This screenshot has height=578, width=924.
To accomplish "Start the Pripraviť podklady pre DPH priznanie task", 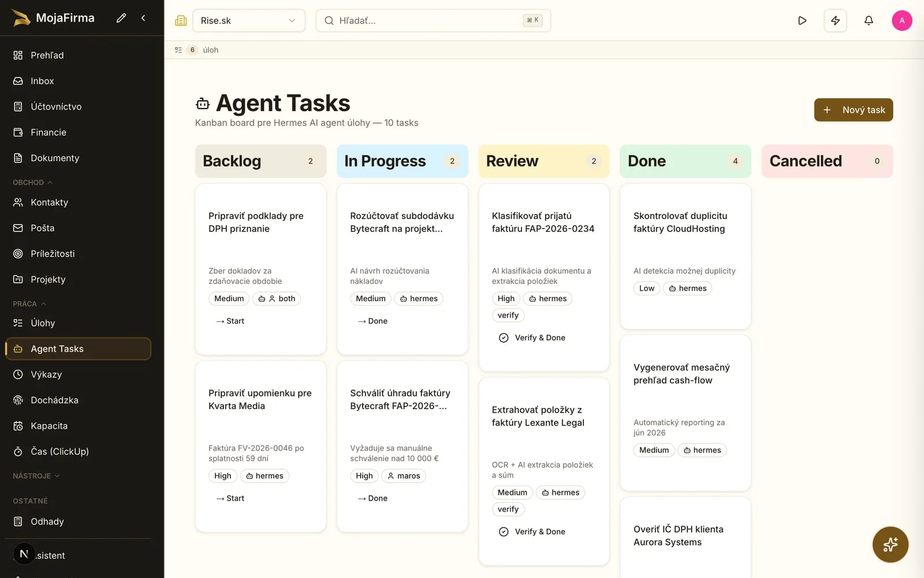I will coord(230,321).
